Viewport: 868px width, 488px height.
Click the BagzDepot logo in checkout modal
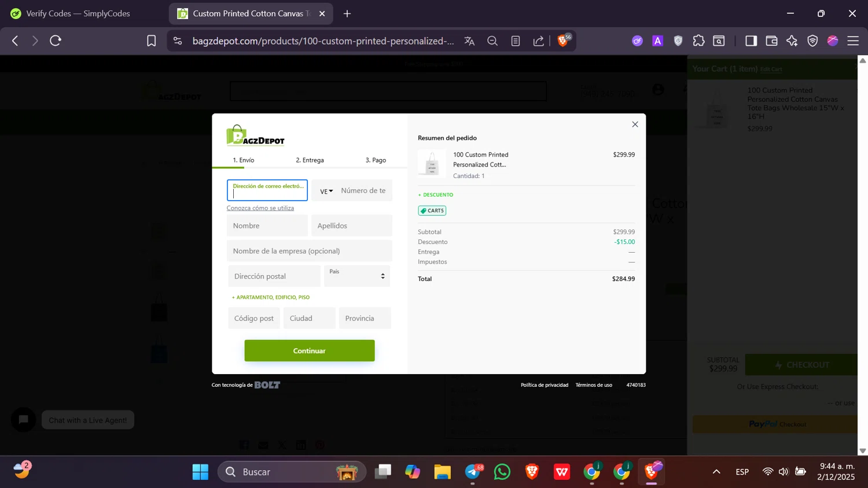tap(255, 135)
